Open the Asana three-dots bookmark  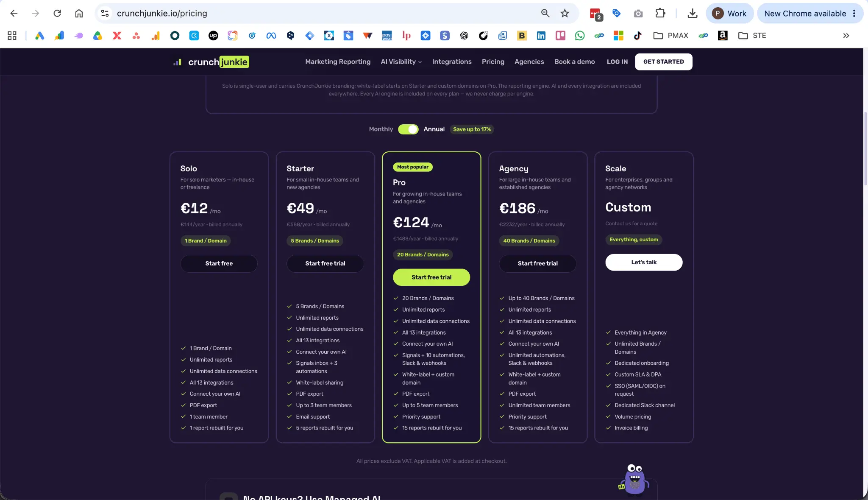pos(136,36)
